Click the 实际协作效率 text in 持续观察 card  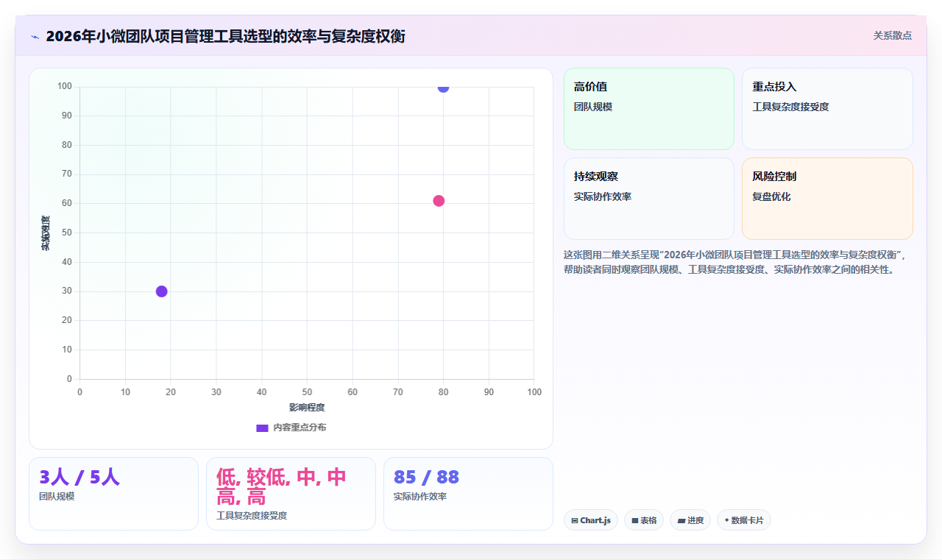pyautogui.click(x=603, y=196)
